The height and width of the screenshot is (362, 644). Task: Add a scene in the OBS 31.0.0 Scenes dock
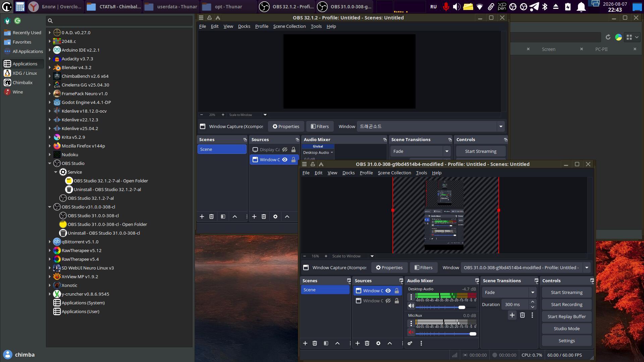point(305,343)
